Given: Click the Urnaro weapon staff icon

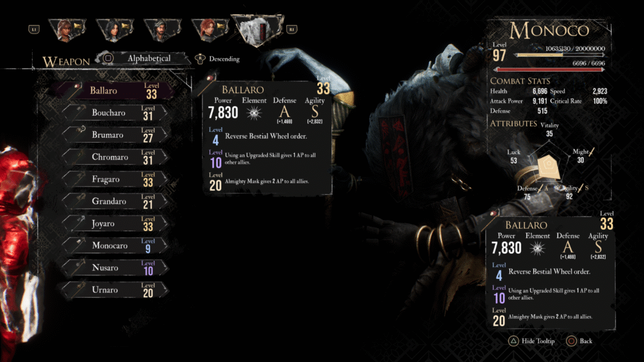Looking at the screenshot, I should click(78, 289).
